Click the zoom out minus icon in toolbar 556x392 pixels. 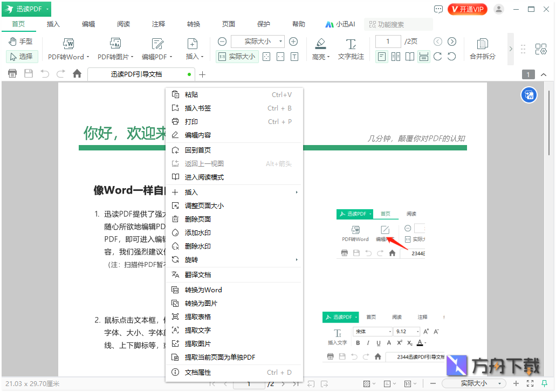tap(222, 42)
